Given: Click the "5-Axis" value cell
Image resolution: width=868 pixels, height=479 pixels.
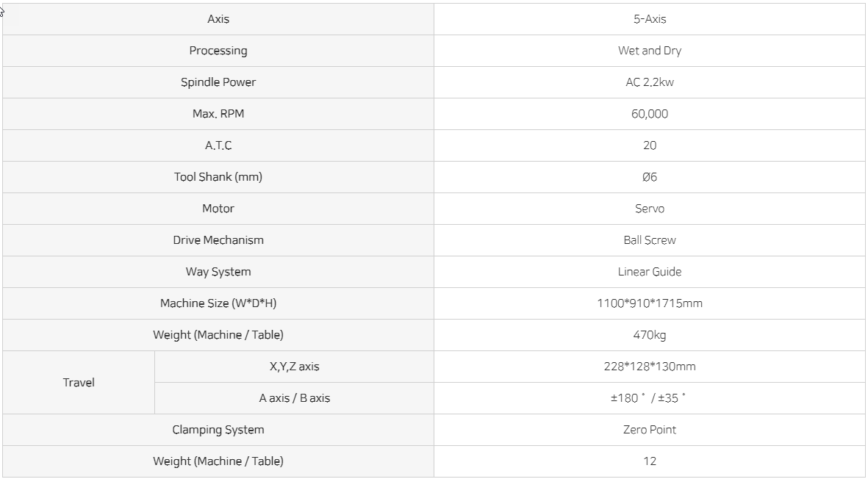Looking at the screenshot, I should click(650, 19).
